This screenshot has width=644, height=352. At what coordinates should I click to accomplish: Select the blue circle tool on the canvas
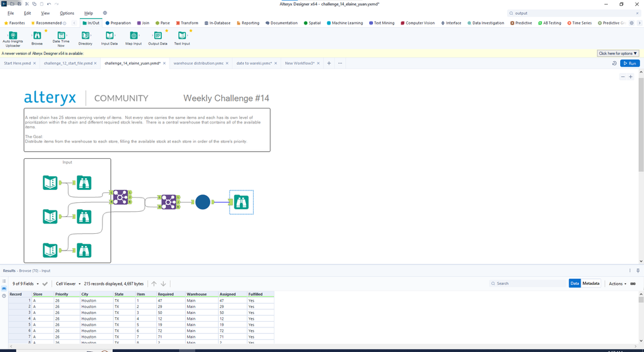pyautogui.click(x=203, y=202)
